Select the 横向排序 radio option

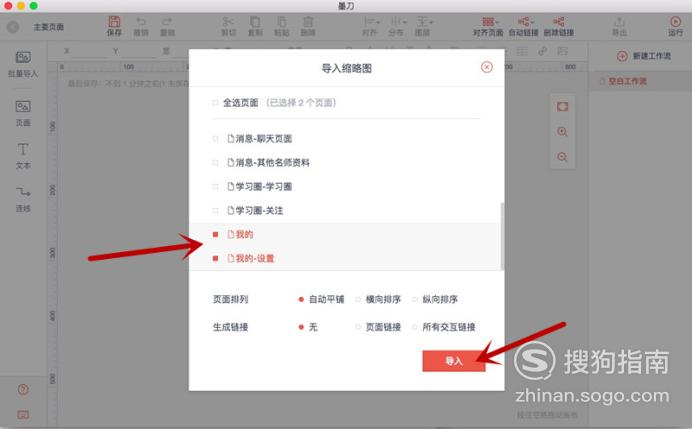358,299
